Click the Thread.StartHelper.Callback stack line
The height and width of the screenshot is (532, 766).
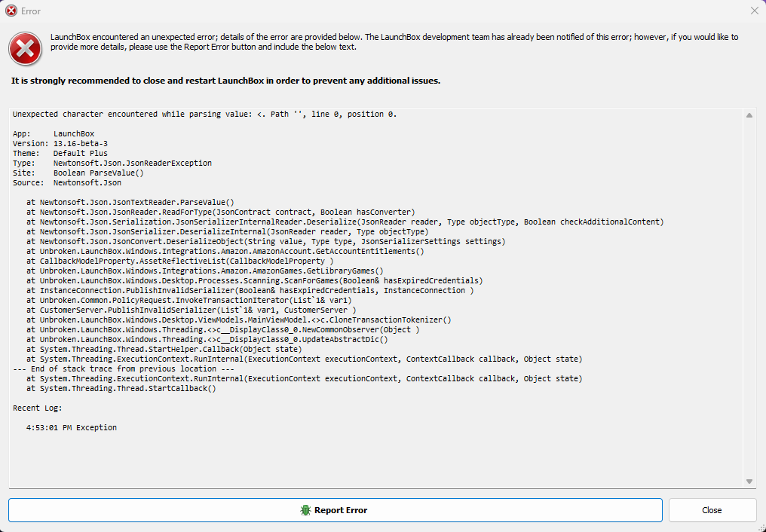[164, 349]
